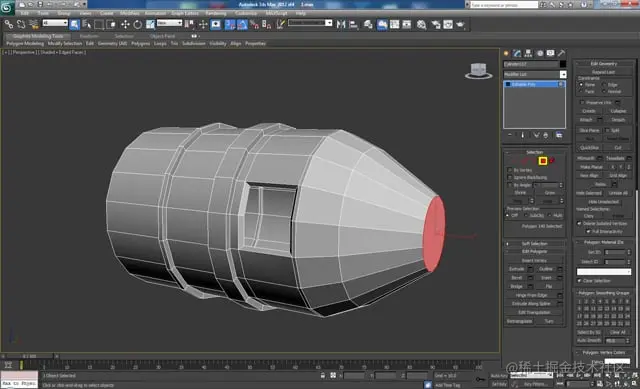Select Polygon sub-object level icon

coord(542,161)
